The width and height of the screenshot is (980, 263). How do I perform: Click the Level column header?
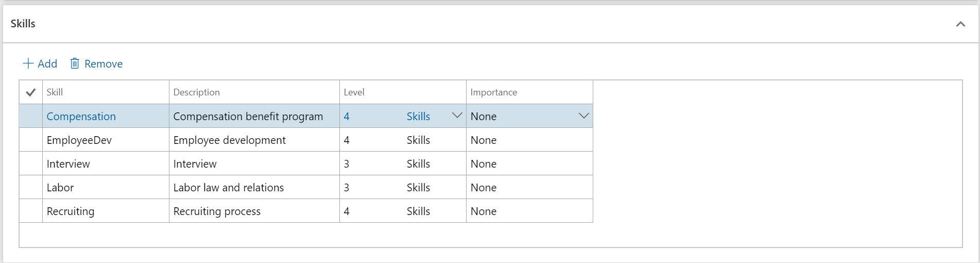[354, 92]
